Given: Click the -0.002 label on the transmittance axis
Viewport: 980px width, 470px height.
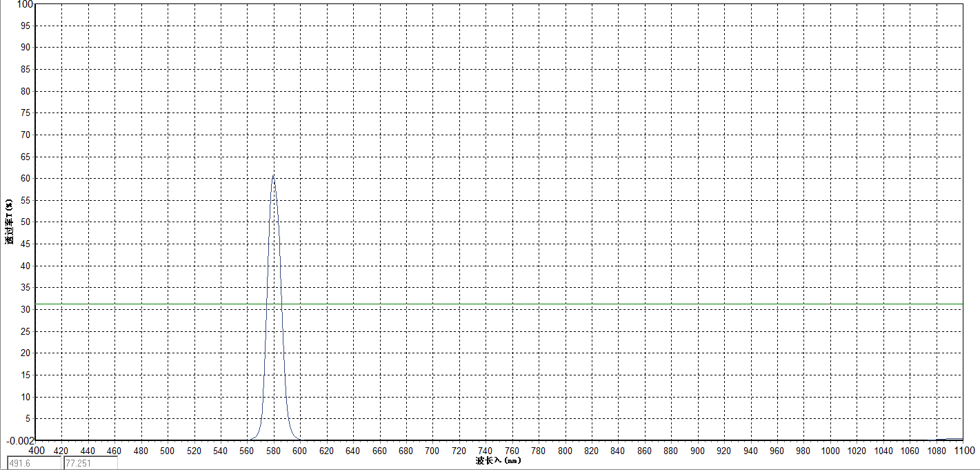Looking at the screenshot, I should click(19, 440).
